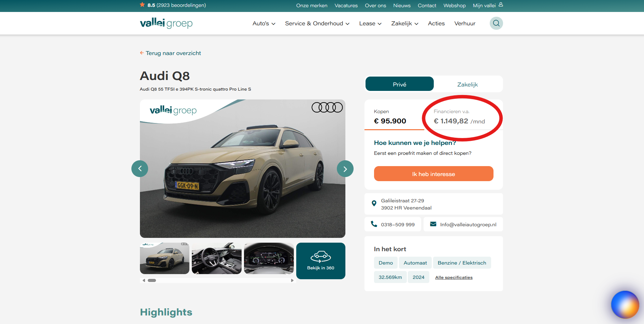Click the Highlights heading
Image resolution: width=644 pixels, height=324 pixels.
(166, 312)
